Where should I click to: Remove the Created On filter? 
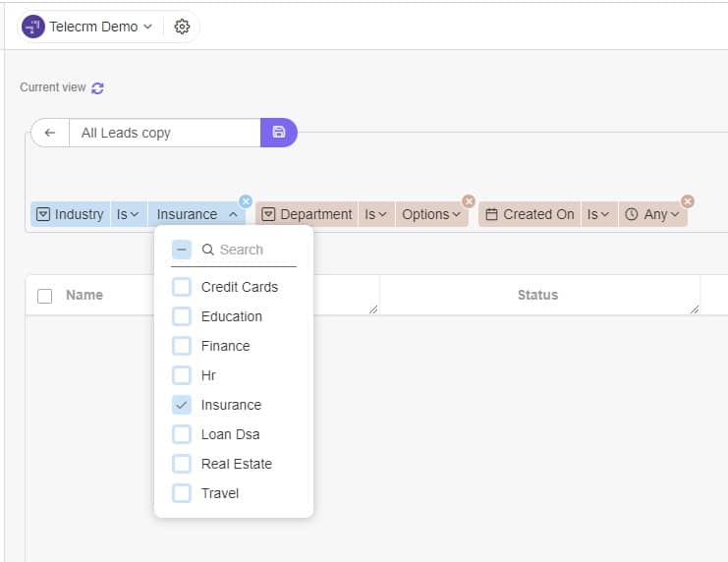click(688, 201)
